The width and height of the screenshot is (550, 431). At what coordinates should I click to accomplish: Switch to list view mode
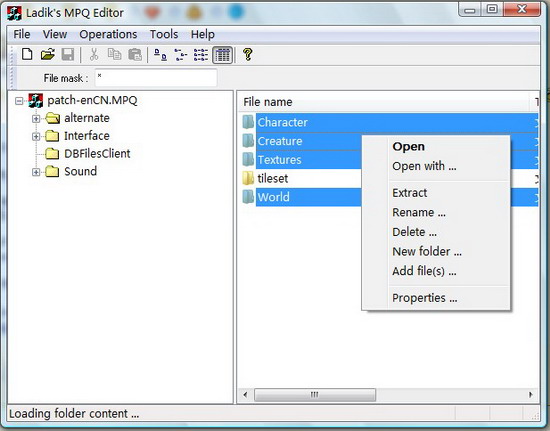click(201, 55)
